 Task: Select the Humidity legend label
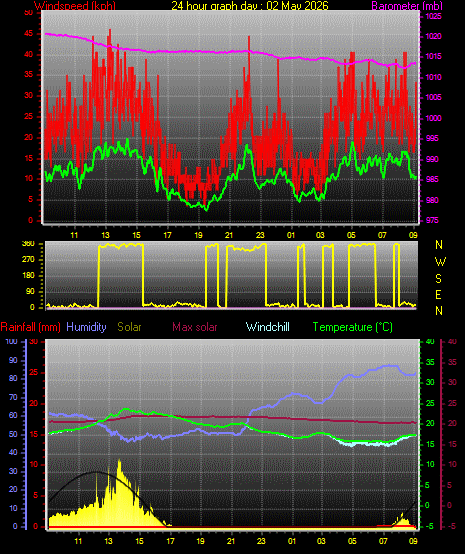[86, 327]
